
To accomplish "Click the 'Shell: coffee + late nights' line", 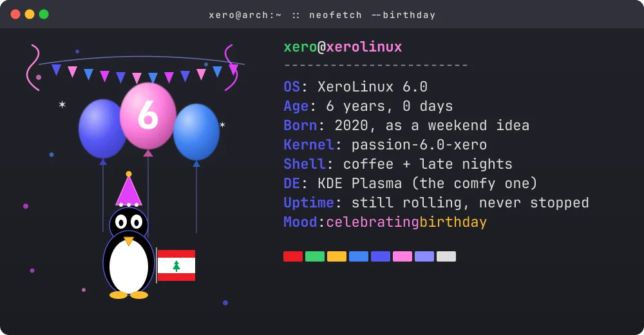I will [398, 164].
